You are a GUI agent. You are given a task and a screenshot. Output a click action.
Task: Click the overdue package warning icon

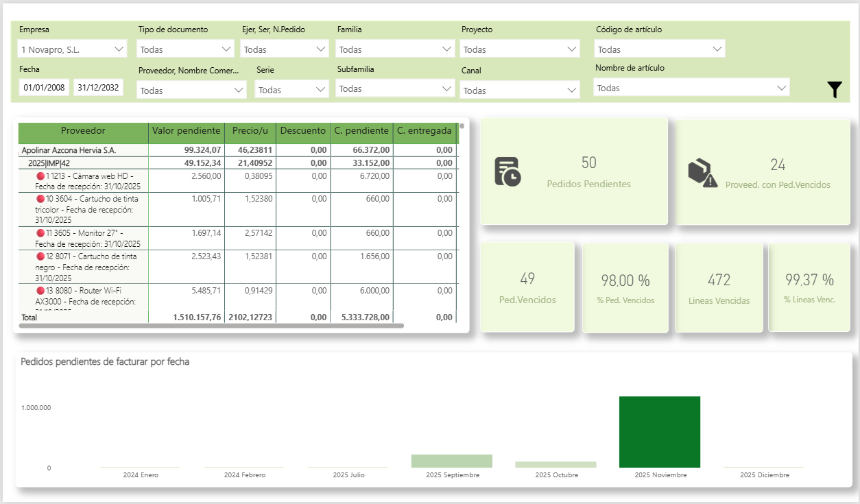702,173
